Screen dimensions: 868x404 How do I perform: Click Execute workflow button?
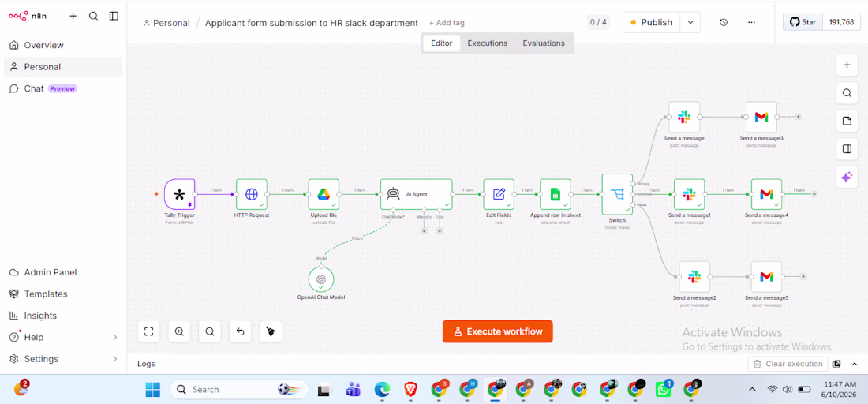498,331
